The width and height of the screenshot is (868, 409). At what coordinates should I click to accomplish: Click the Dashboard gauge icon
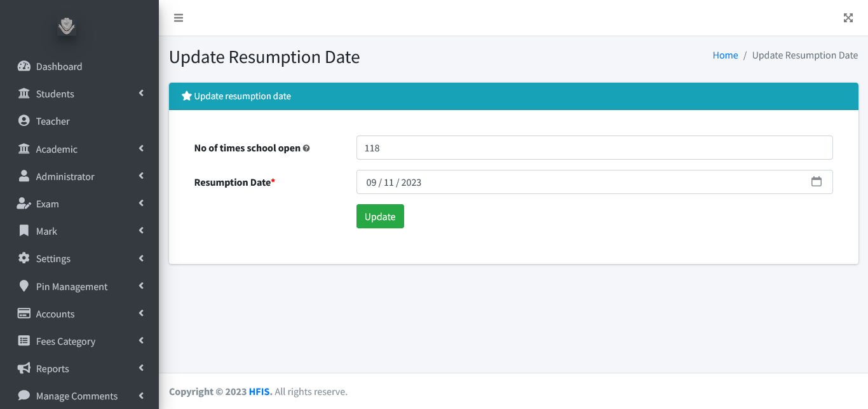[x=24, y=66]
